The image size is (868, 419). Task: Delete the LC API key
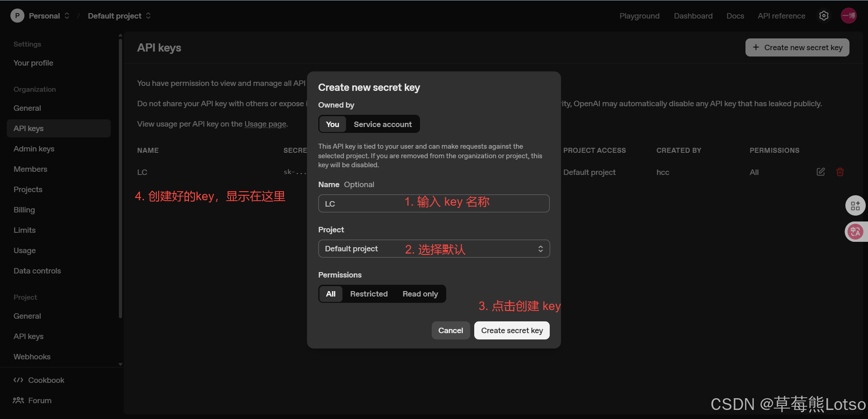(840, 172)
